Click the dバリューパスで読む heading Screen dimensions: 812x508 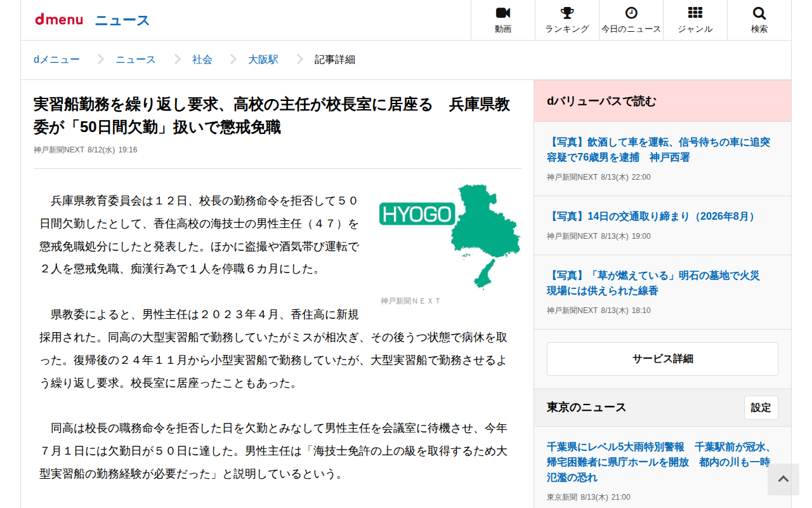[x=601, y=101]
